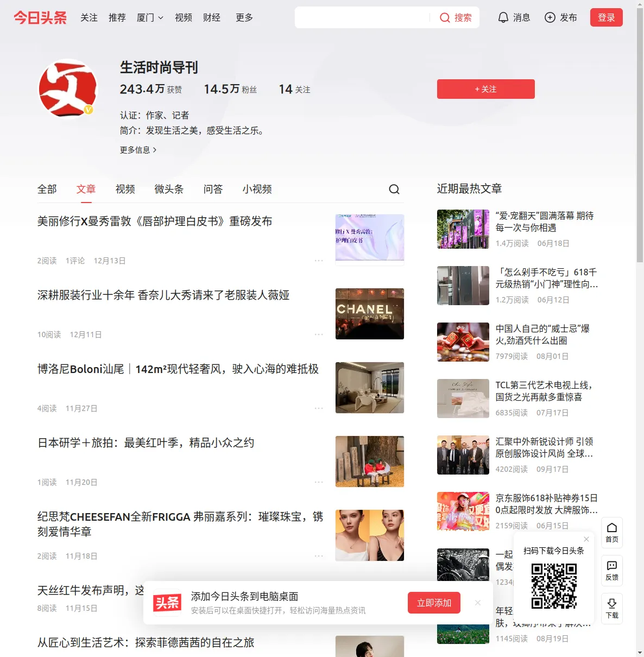Click the 下载 download sidebar icon
644x657 pixels.
(x=612, y=609)
